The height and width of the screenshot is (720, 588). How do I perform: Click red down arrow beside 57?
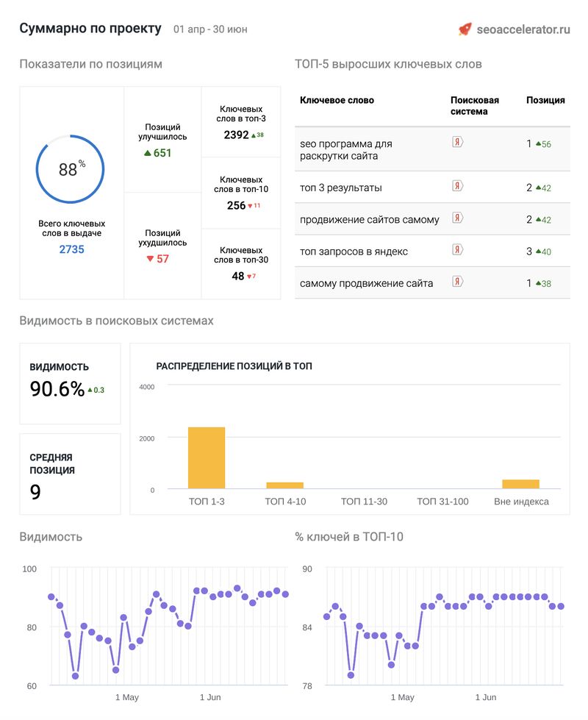(150, 259)
